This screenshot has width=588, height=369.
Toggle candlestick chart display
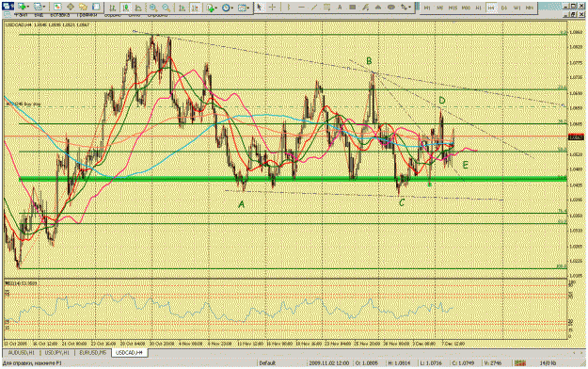[x=126, y=8]
